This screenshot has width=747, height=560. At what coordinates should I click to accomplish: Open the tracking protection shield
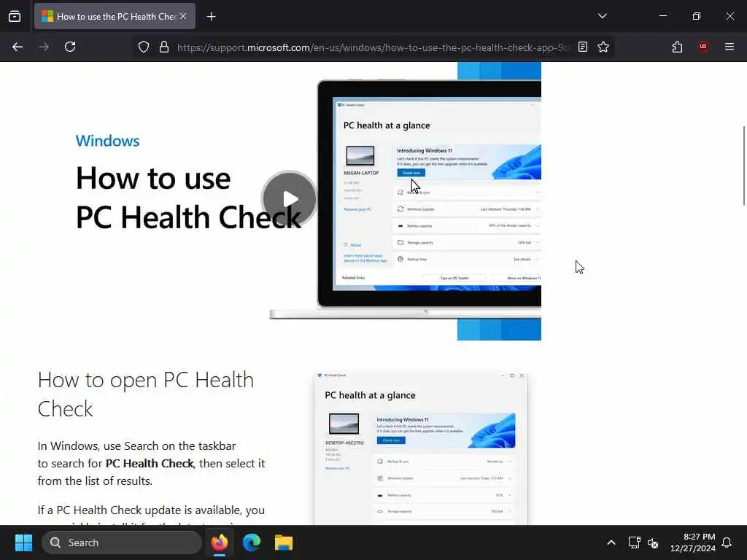coord(144,47)
